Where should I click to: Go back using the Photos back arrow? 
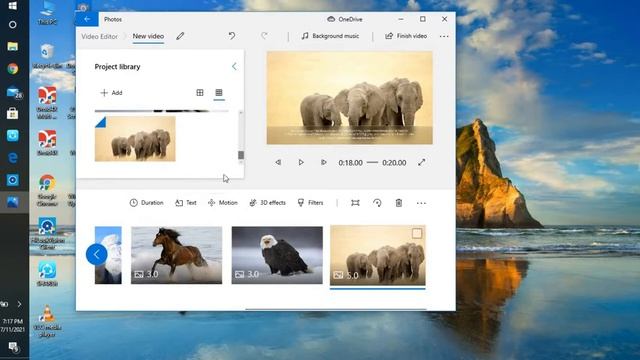click(x=87, y=19)
